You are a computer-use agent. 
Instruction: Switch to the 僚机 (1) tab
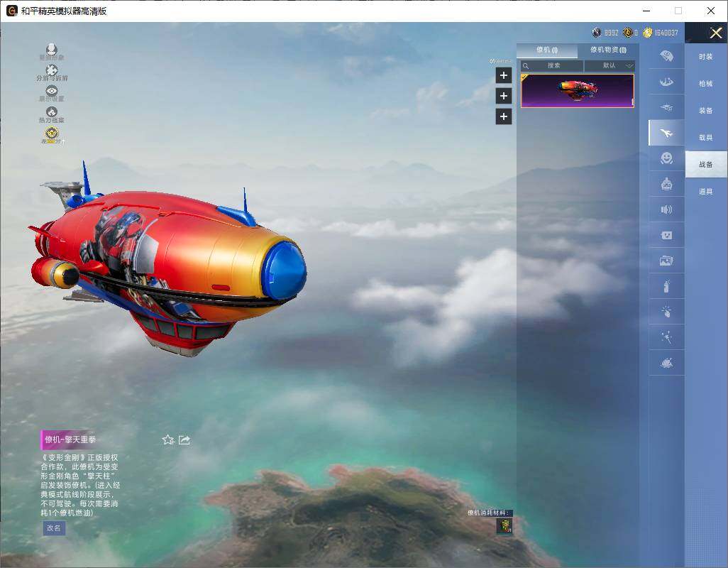coord(547,50)
